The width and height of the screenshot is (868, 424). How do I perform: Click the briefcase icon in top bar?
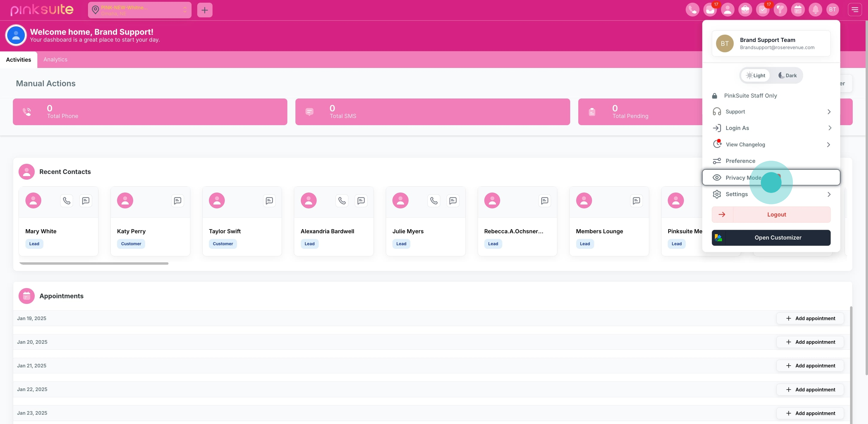click(745, 10)
